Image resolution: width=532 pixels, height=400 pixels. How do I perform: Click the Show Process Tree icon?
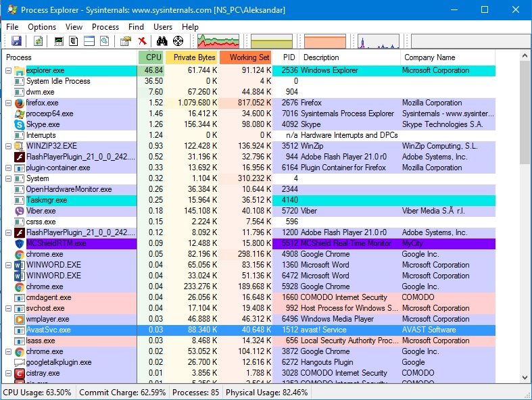click(x=74, y=41)
